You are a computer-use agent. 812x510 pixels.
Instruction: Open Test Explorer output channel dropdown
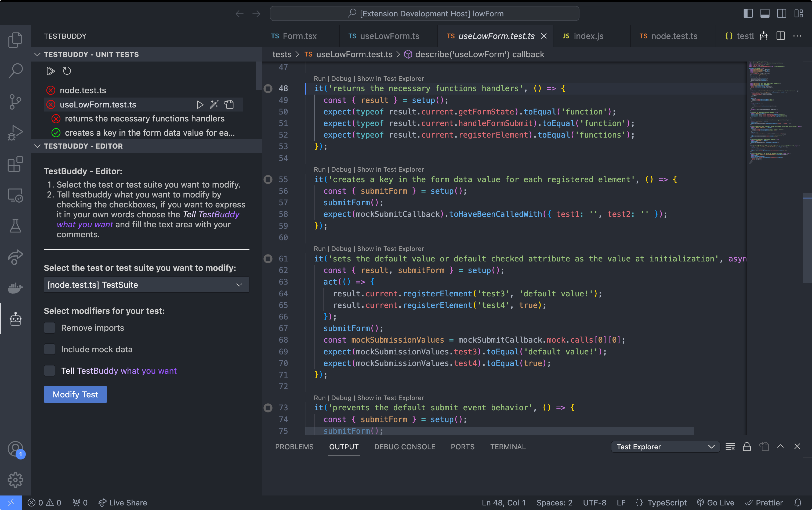click(665, 447)
